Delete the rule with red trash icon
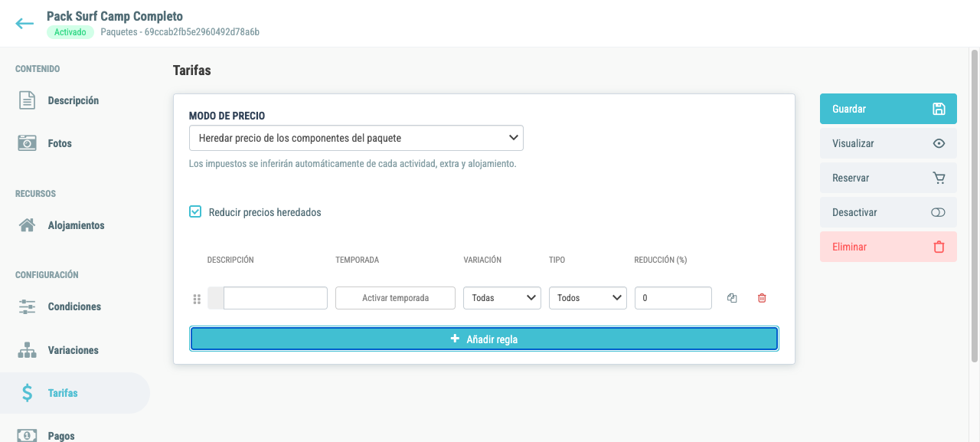980x442 pixels. (762, 298)
